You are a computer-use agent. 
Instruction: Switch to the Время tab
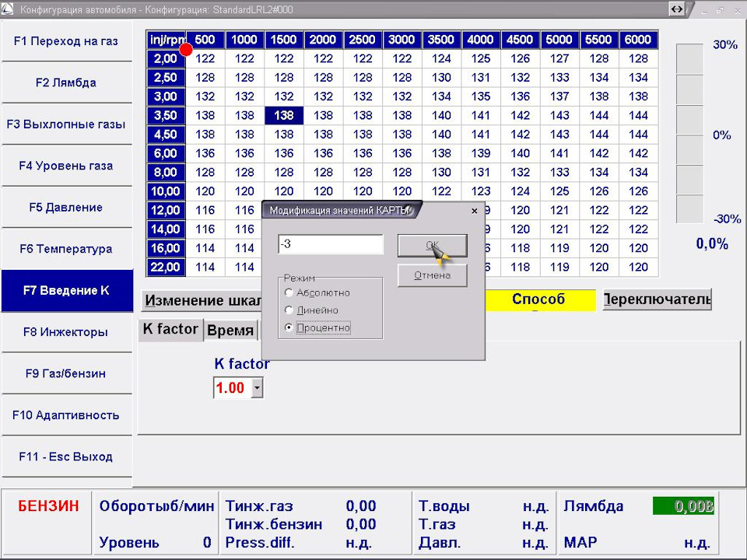(x=230, y=331)
